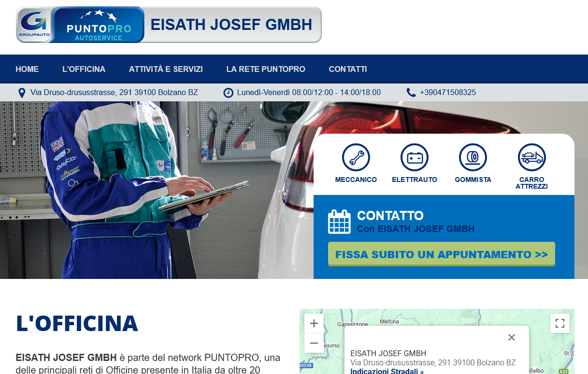Click the Gommista service label
The width and height of the screenshot is (588, 374).
tap(473, 180)
